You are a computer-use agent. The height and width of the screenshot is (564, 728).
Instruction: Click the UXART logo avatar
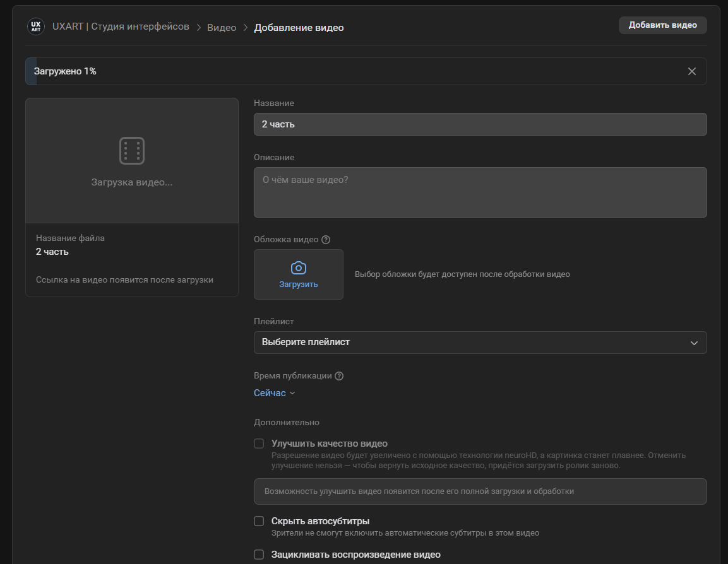pos(36,26)
